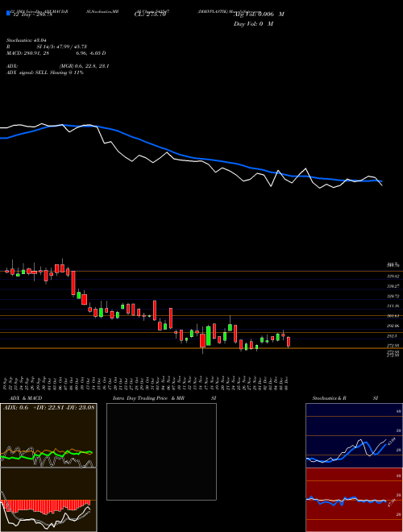This screenshot has width=403, height=532.
Task: Click the 'Avg Vol: 0.006 M' readout
Action: point(259,15)
